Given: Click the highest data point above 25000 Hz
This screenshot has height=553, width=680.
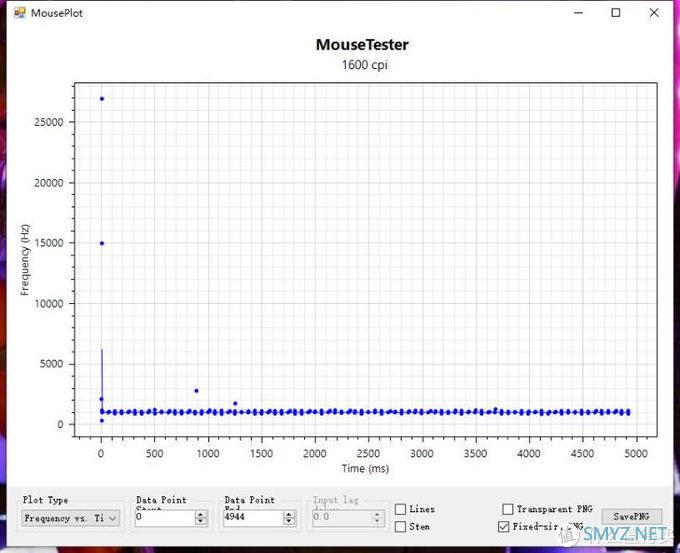Looking at the screenshot, I should point(102,99).
